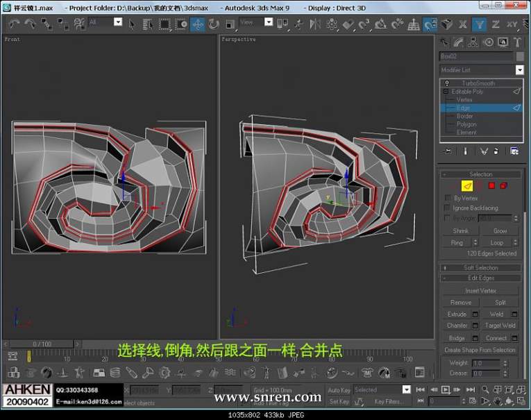The width and height of the screenshot is (531, 420).
Task: Pick the Rectangular Selection Region tool
Action: coord(165,24)
